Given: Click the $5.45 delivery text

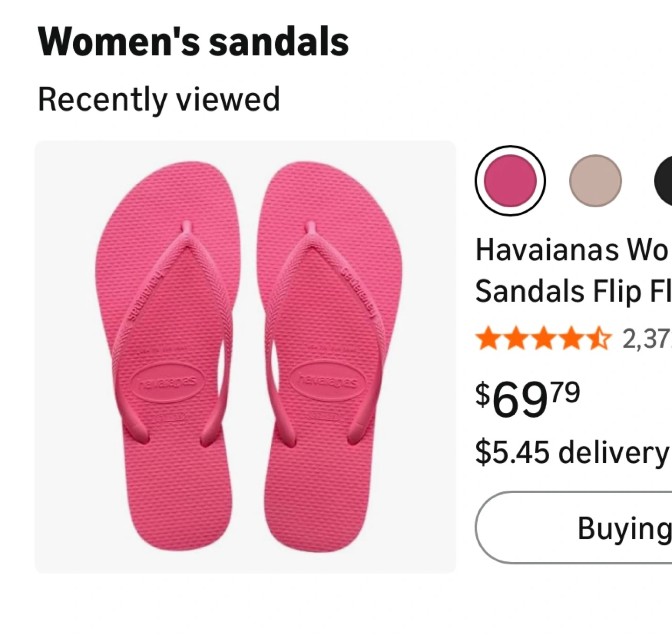Looking at the screenshot, I should [x=572, y=452].
